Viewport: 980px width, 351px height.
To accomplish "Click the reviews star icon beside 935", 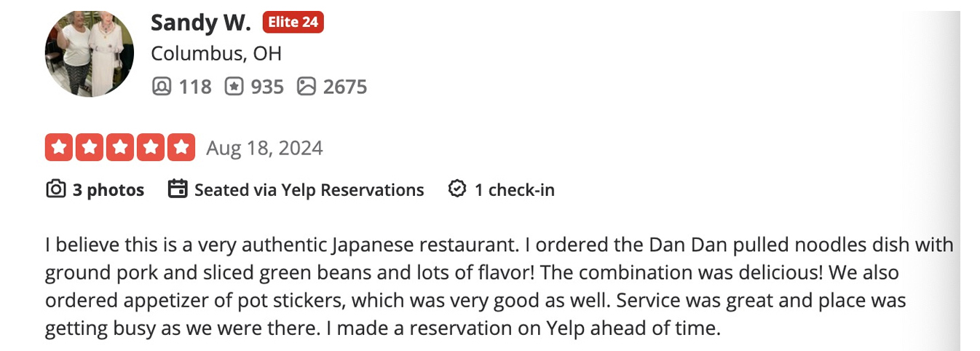I will (x=234, y=87).
